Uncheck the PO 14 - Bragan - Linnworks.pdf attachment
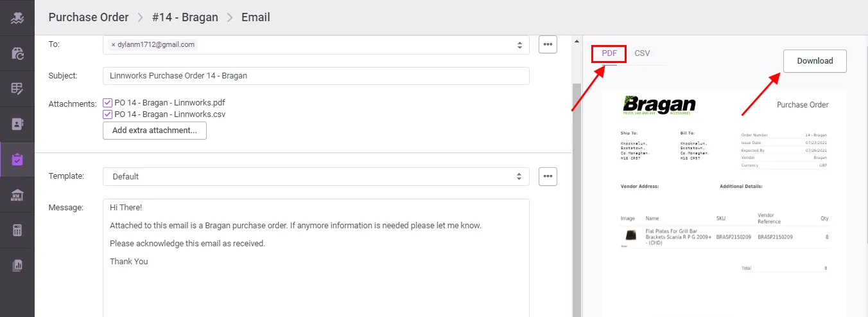The height and width of the screenshot is (317, 868). (x=107, y=103)
